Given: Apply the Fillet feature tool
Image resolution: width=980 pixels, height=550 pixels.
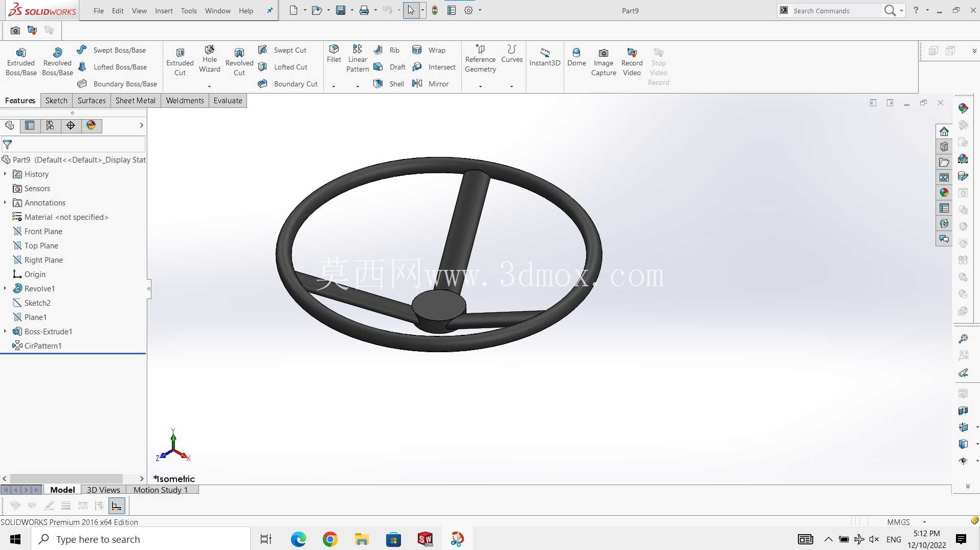Looking at the screenshot, I should point(334,54).
